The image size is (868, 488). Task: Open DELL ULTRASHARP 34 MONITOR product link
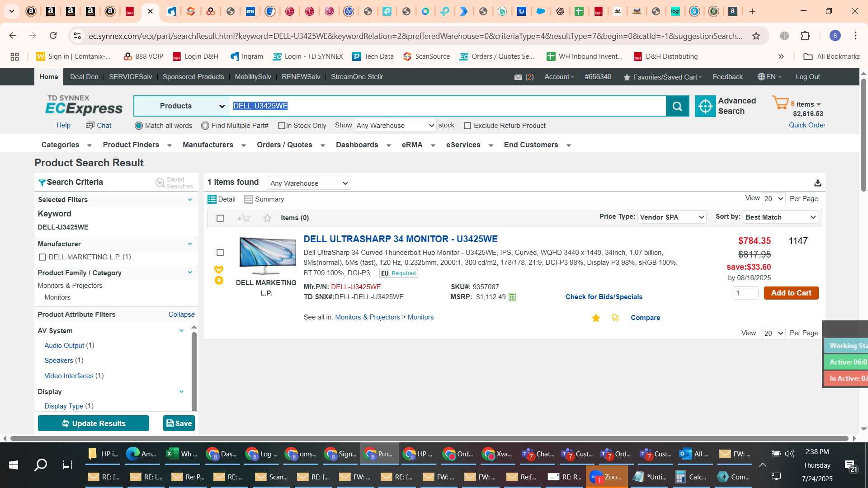click(x=401, y=239)
